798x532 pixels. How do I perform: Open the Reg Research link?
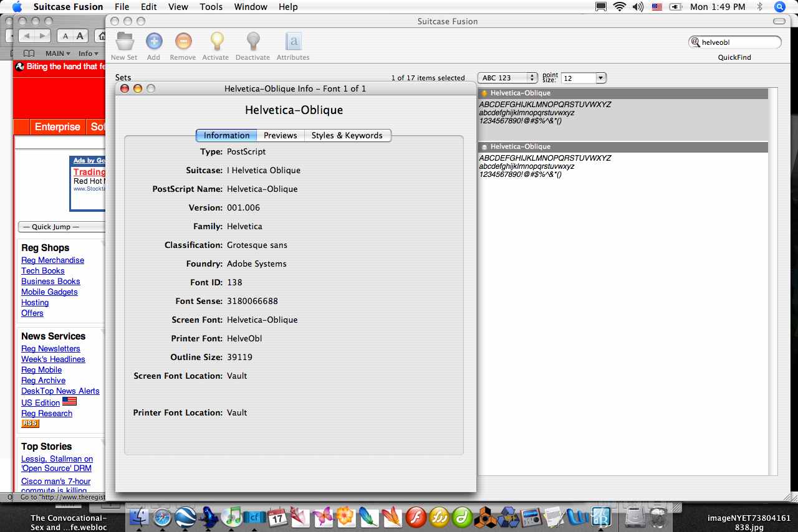(47, 413)
